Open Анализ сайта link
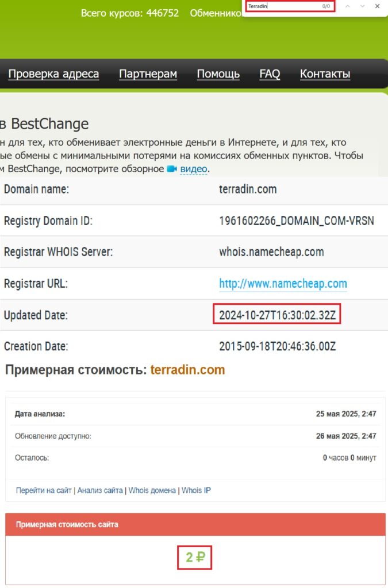This screenshot has height=588, width=388. (x=100, y=490)
